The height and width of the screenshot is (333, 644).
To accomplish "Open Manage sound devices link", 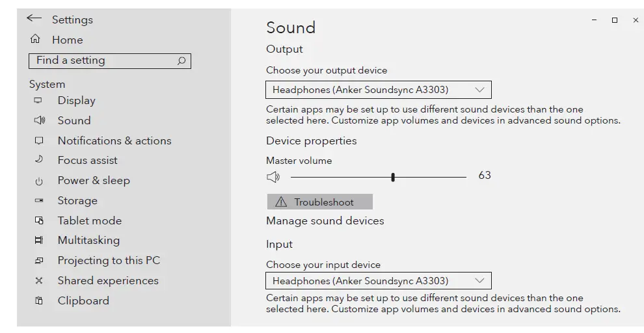I will point(325,220).
